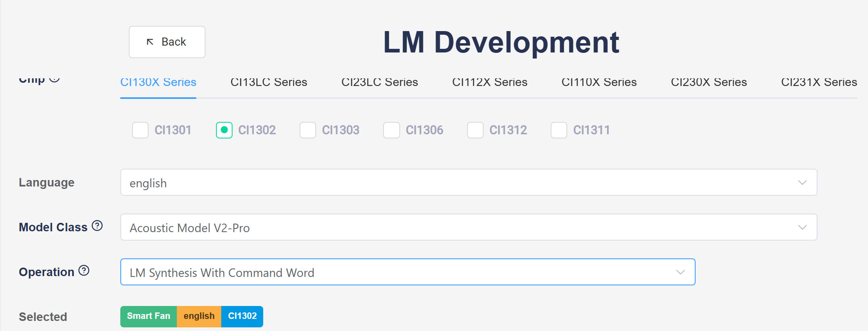Click the help icon beside Chip label
This screenshot has height=331, width=868.
tap(55, 79)
